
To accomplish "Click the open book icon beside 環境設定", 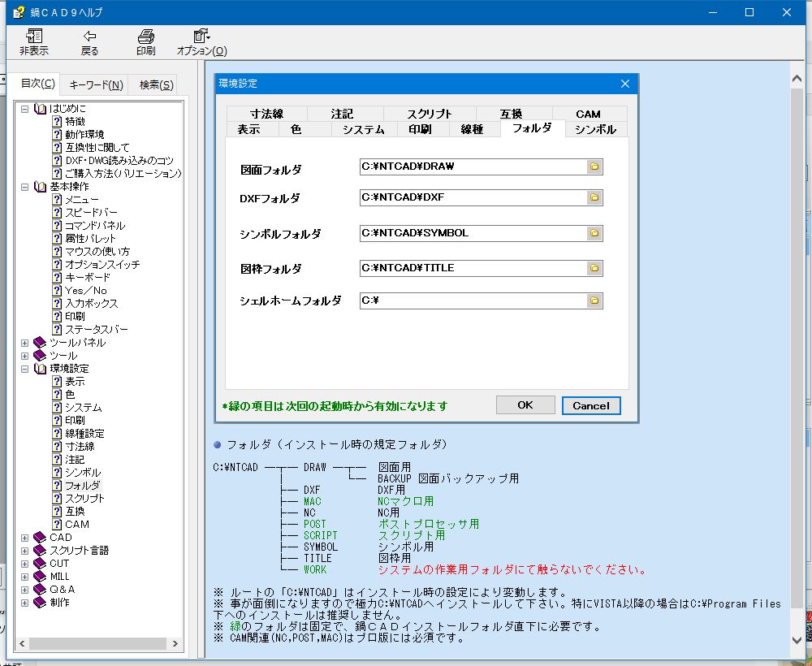I will 40,368.
